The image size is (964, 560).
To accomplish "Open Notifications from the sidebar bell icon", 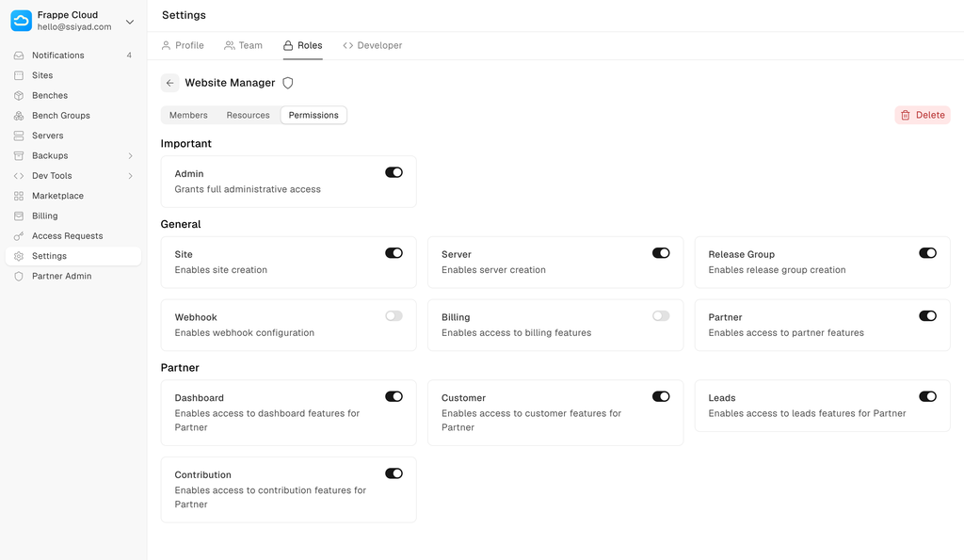I will (19, 56).
